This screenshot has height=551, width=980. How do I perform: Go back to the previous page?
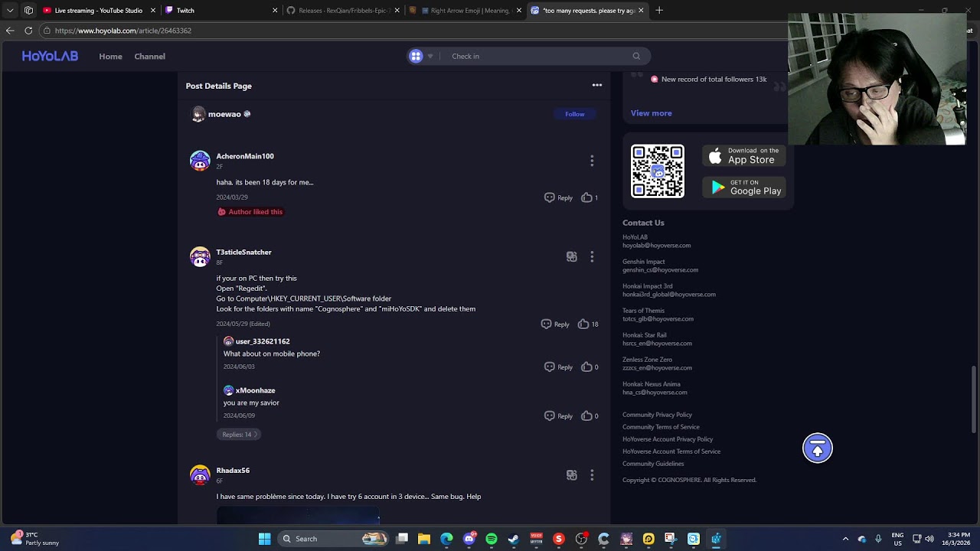tap(10, 31)
